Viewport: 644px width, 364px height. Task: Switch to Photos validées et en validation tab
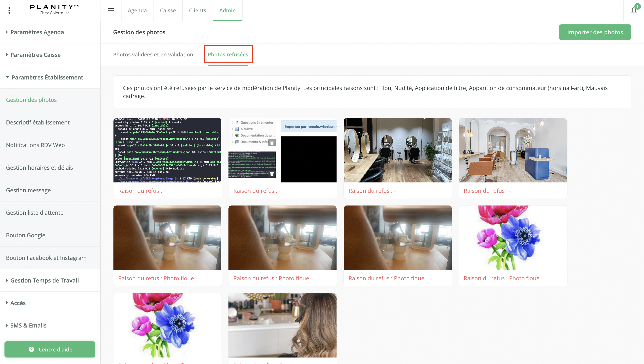[x=153, y=54]
